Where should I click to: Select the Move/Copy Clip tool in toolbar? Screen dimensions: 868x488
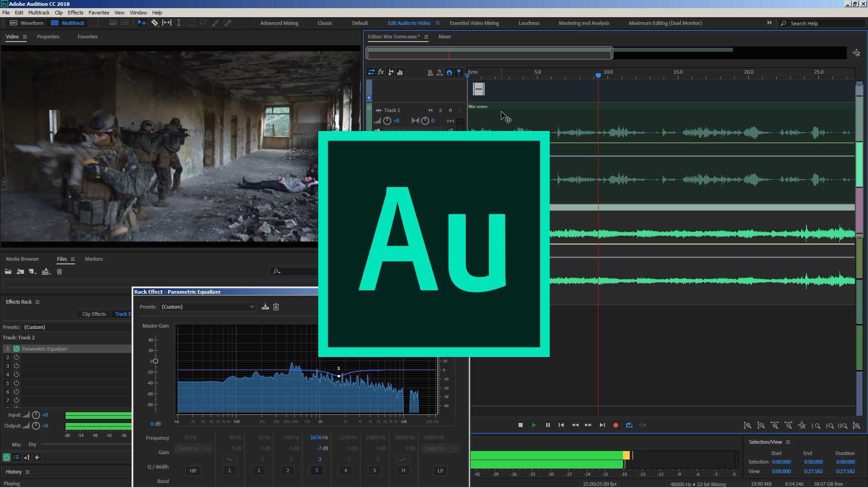[142, 23]
